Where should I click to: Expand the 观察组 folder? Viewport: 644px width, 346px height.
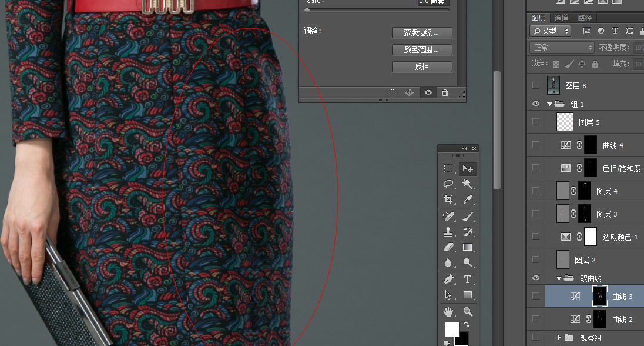(x=559, y=338)
